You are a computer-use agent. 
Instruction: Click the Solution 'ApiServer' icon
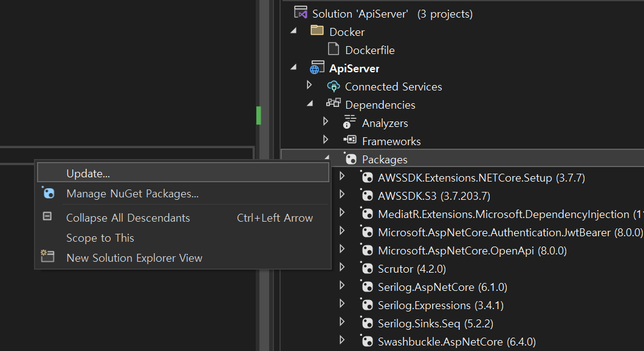(301, 12)
